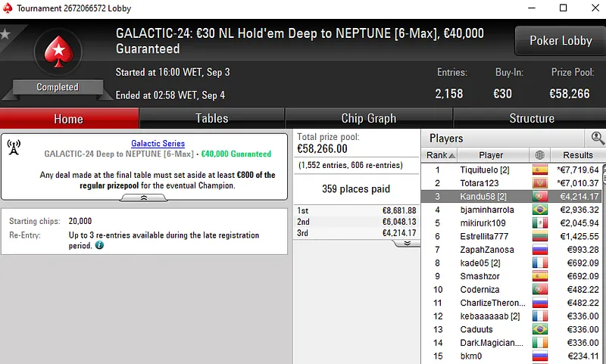Image resolution: width=606 pixels, height=364 pixels.
Task: Sort by the Player name column
Action: tap(491, 155)
